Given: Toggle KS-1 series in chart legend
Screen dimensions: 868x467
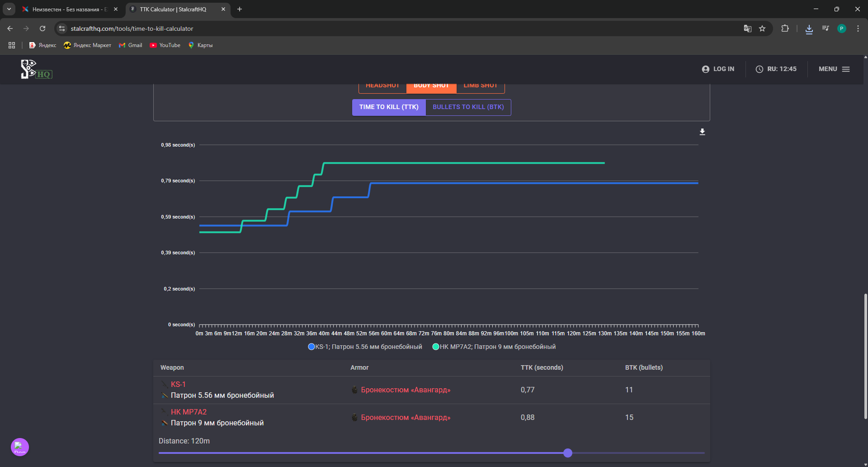Looking at the screenshot, I should point(365,347).
